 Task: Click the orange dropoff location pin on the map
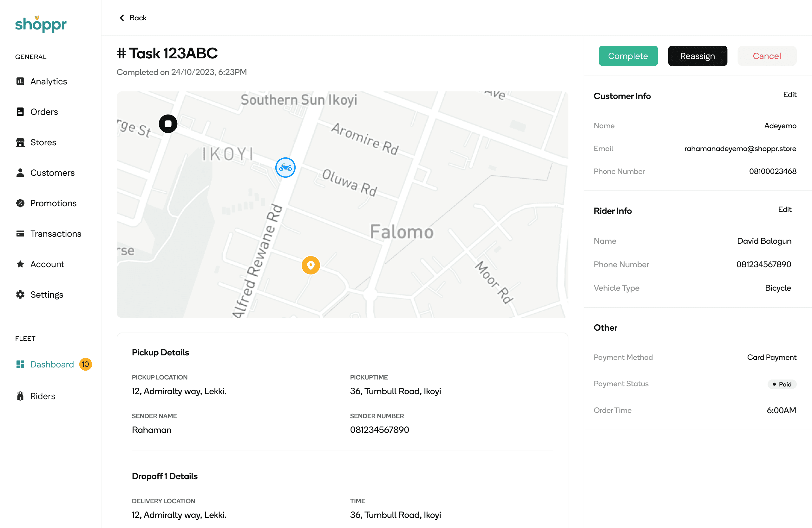pyautogui.click(x=311, y=265)
